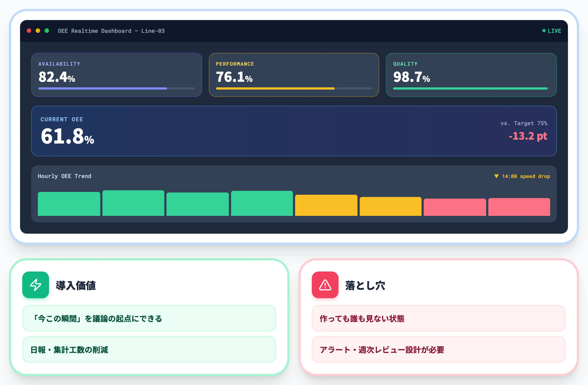The image size is (588, 385).
Task: Click the Hourly OEE Trend heading
Action: point(65,176)
